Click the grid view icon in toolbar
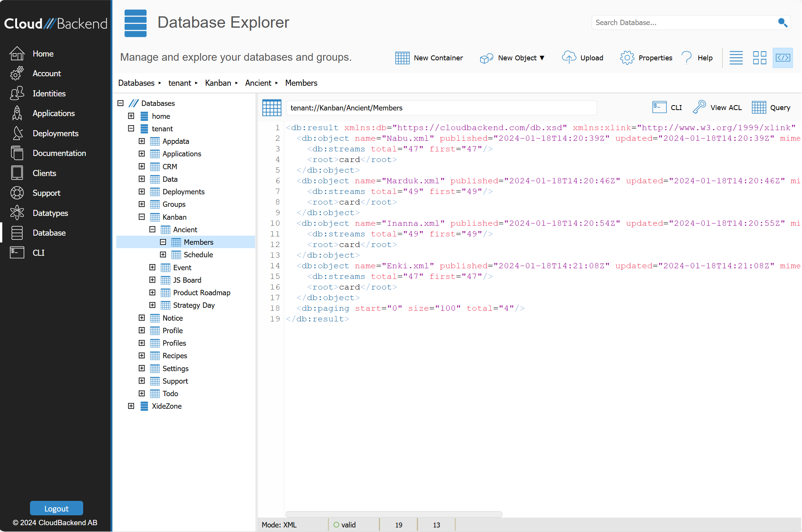The height and width of the screenshot is (532, 802). coord(759,58)
